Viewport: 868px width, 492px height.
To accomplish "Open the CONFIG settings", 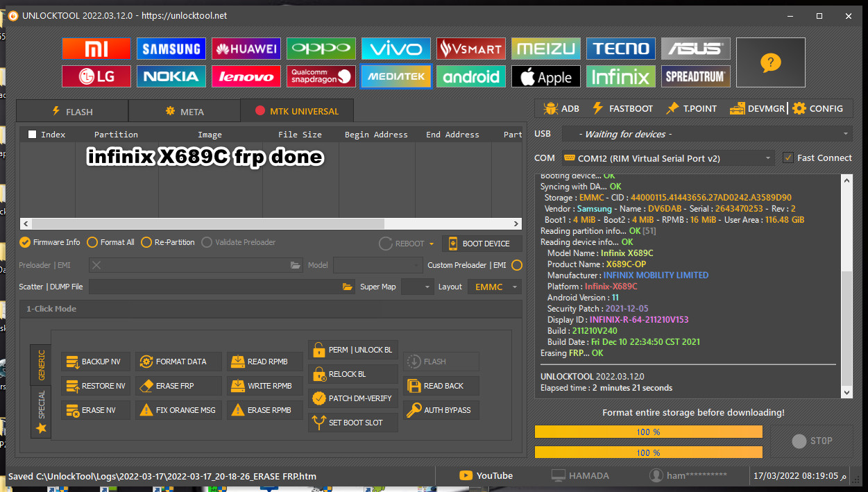I will point(817,109).
